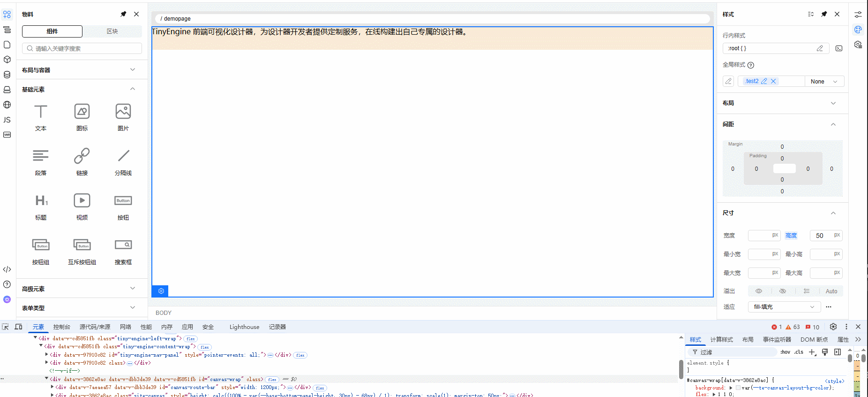Toggle the .cls class editor in DevTools

(799, 352)
